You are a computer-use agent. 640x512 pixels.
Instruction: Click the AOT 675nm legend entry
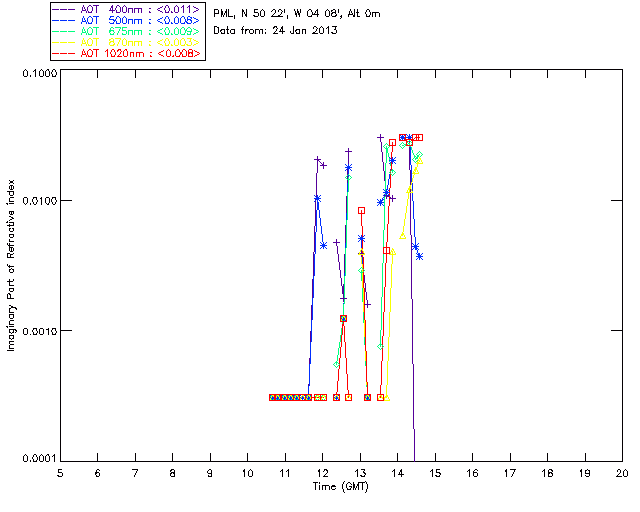(127, 31)
